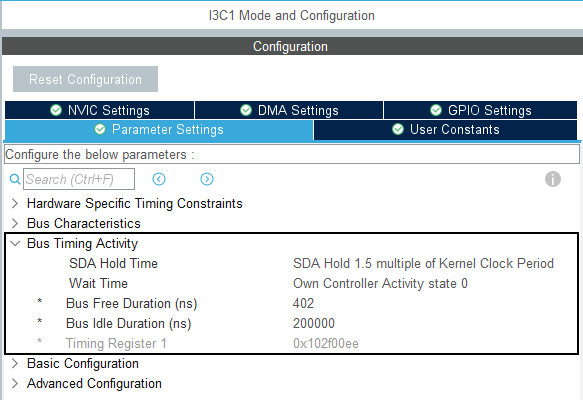Switch to the GPIO Settings tab
The width and height of the screenshot is (583, 400).
480,110
